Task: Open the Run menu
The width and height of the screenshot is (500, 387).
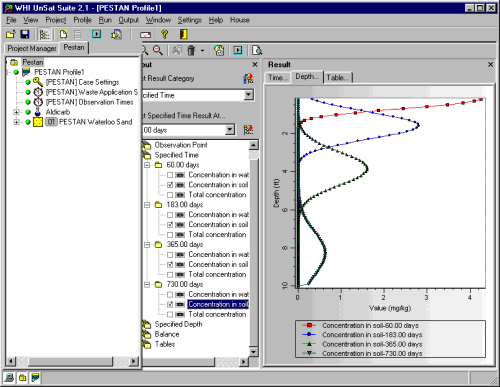Action: click(x=105, y=20)
